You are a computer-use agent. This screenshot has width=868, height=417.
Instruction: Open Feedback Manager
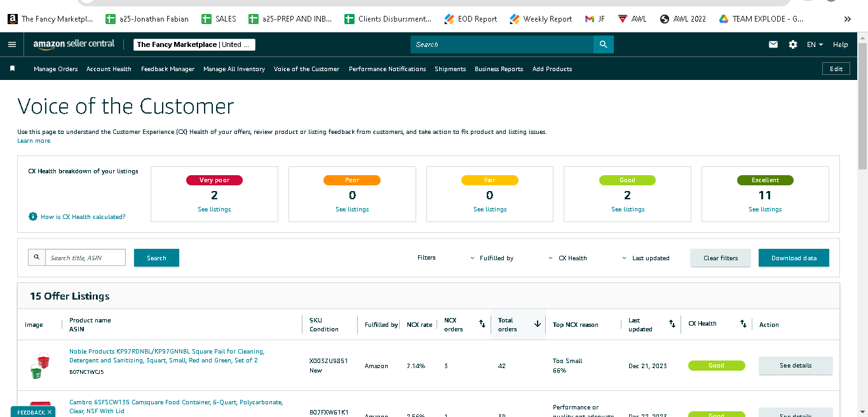pos(168,69)
